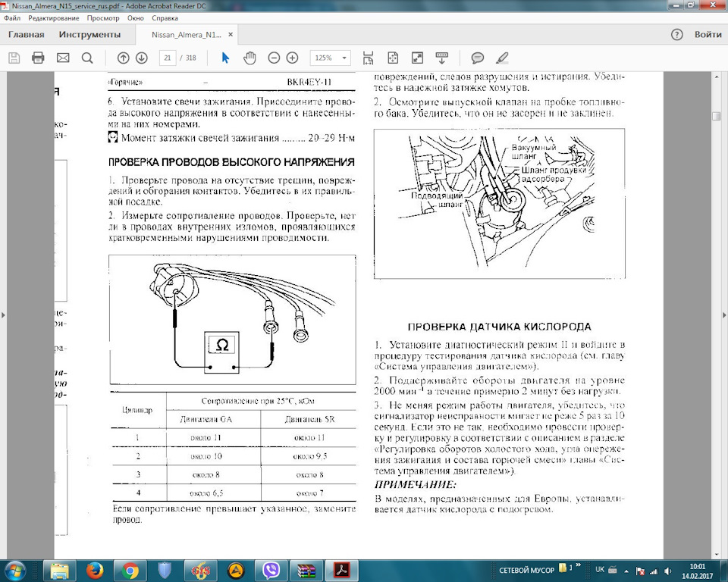The image size is (728, 582).
Task: Open the Файл menu
Action: [12, 18]
